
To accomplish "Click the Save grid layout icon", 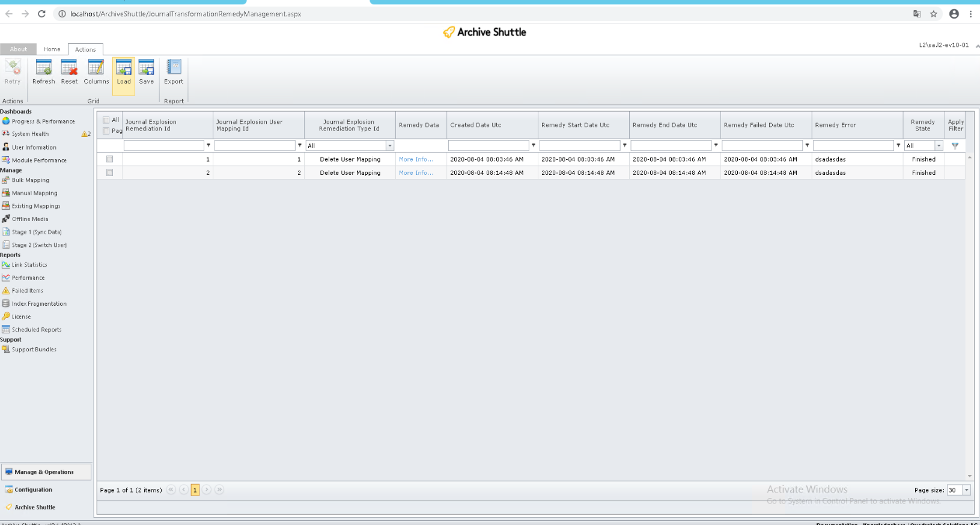I will click(146, 67).
